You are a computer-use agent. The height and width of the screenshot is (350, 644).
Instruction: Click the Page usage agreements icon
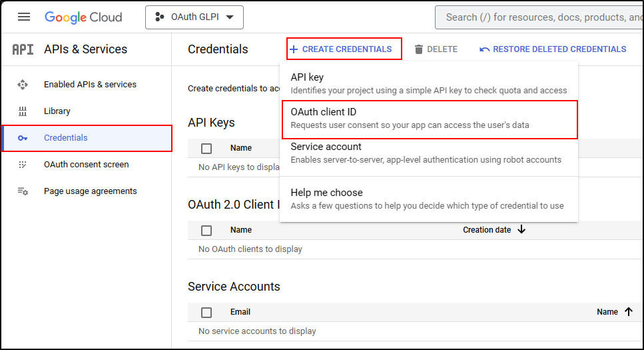(23, 191)
